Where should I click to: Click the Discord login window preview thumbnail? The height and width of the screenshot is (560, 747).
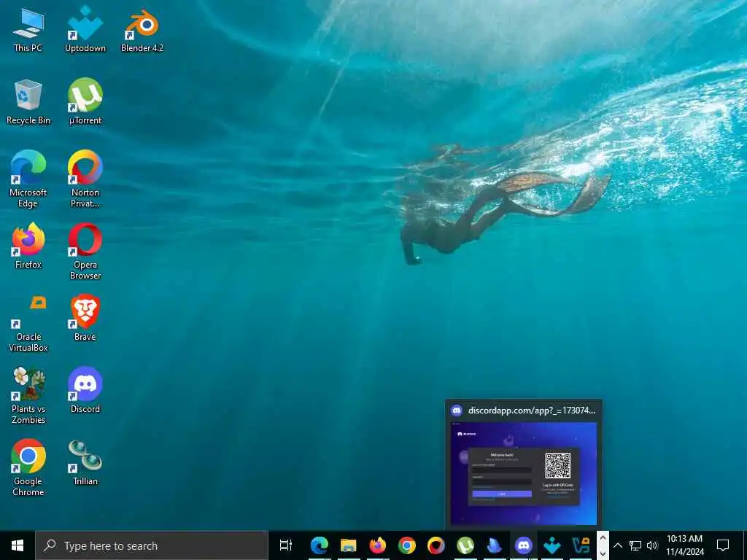524,473
